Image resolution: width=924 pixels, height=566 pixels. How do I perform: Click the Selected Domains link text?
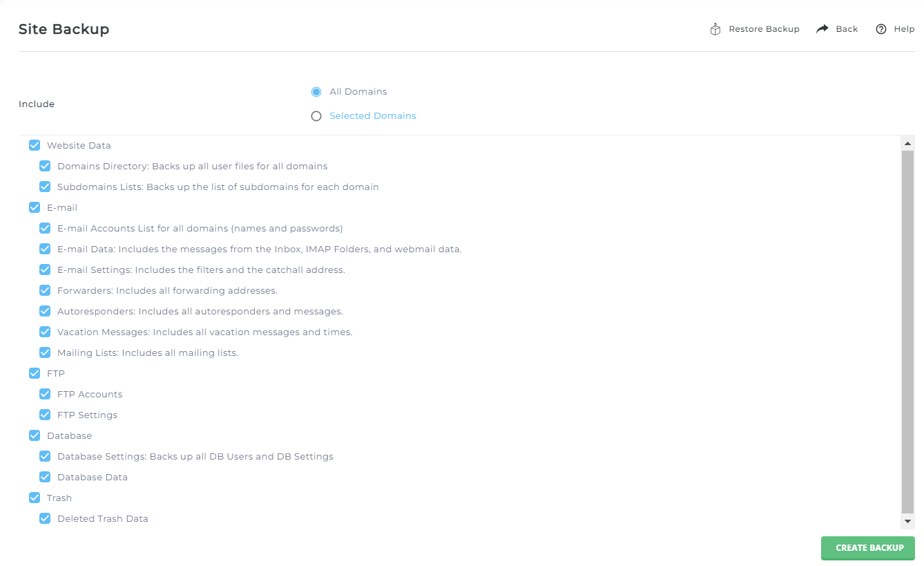373,116
